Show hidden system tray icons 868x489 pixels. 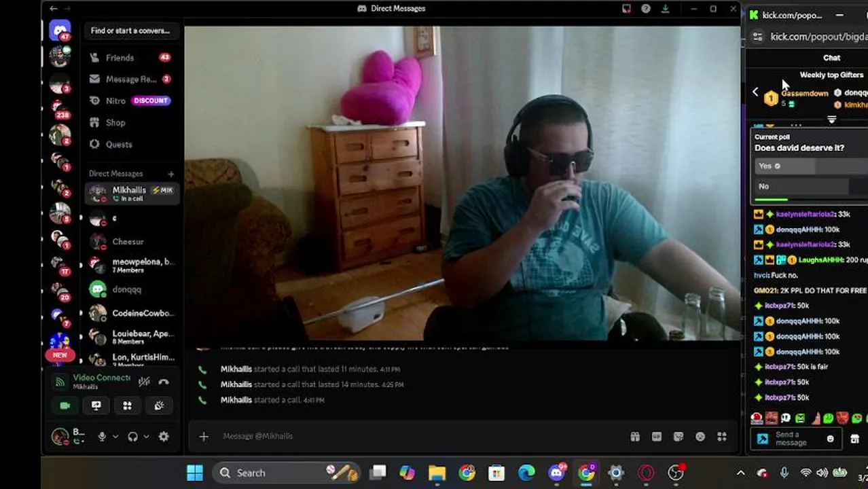click(741, 473)
